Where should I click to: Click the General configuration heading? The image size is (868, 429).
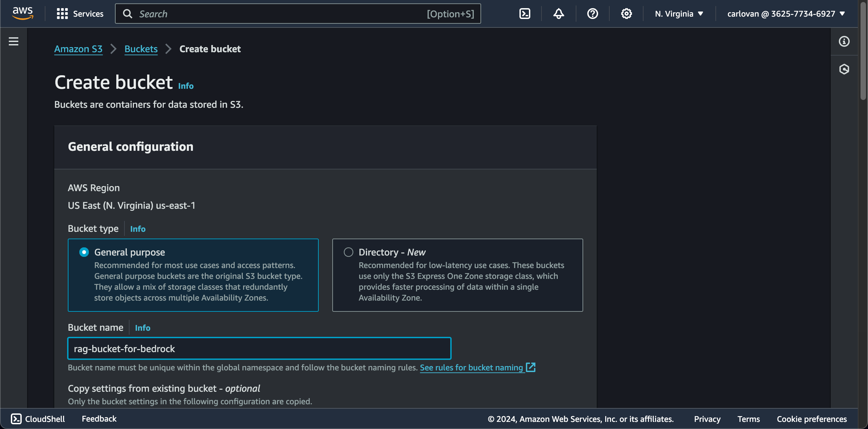tap(131, 147)
